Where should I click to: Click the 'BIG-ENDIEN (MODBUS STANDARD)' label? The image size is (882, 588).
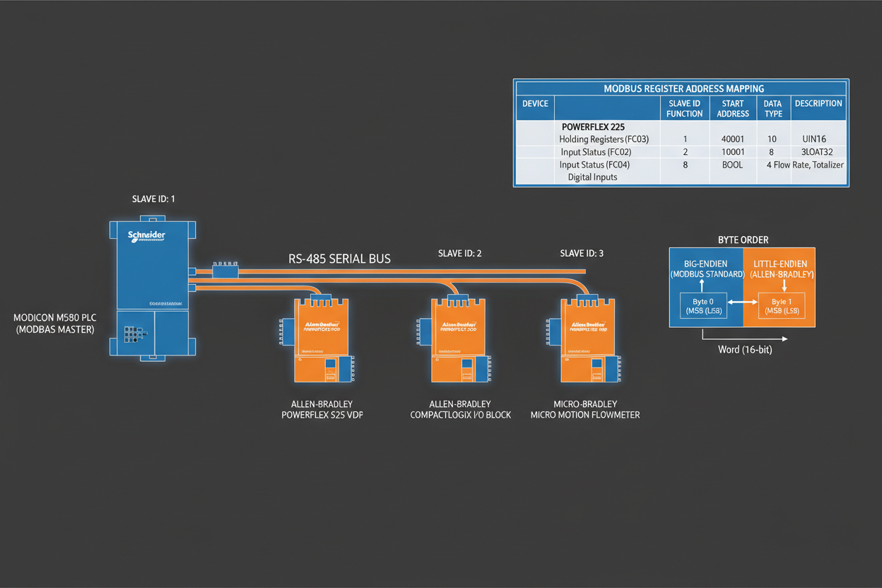coord(707,269)
